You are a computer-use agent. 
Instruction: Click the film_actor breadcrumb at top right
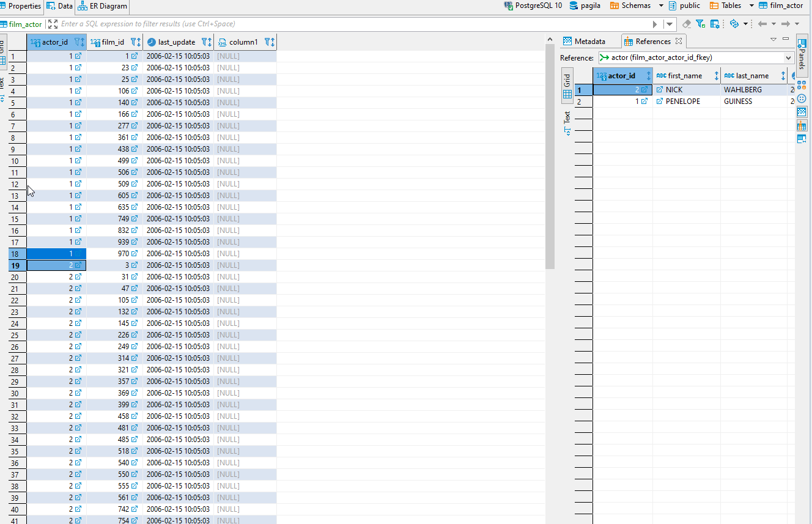coord(781,6)
